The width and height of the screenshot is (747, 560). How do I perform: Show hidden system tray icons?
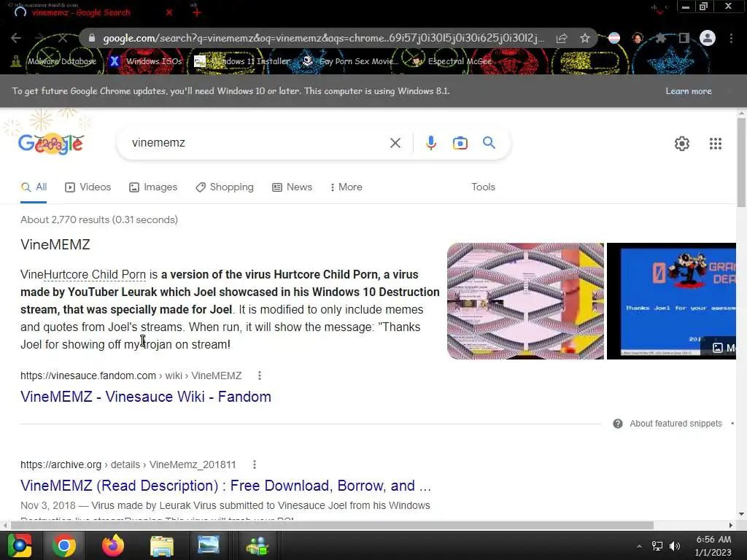639,546
